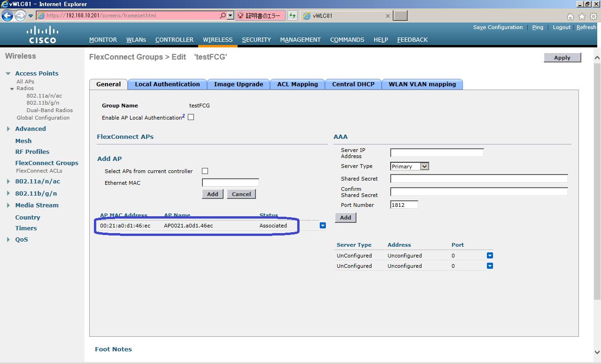Open All APs in the sidebar

[x=25, y=82]
